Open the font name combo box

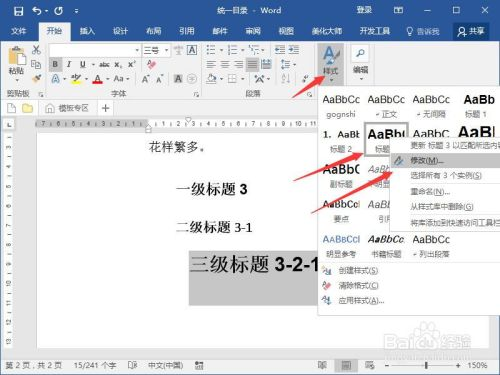click(95, 50)
